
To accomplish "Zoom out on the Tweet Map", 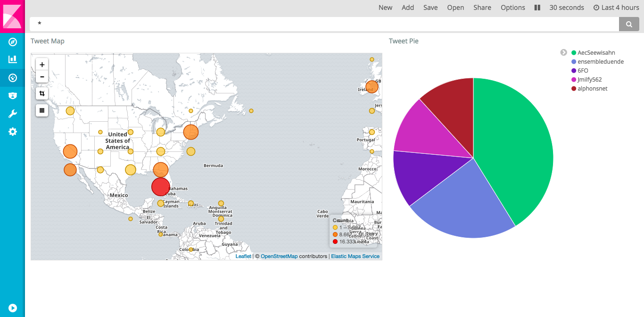I will point(42,76).
